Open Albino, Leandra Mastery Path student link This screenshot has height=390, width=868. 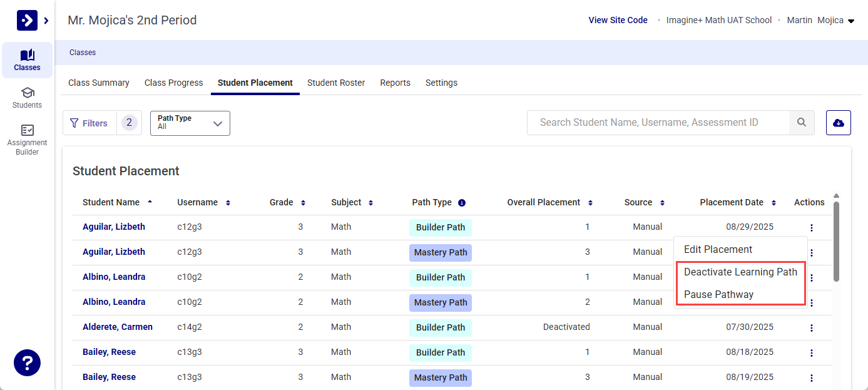point(114,302)
